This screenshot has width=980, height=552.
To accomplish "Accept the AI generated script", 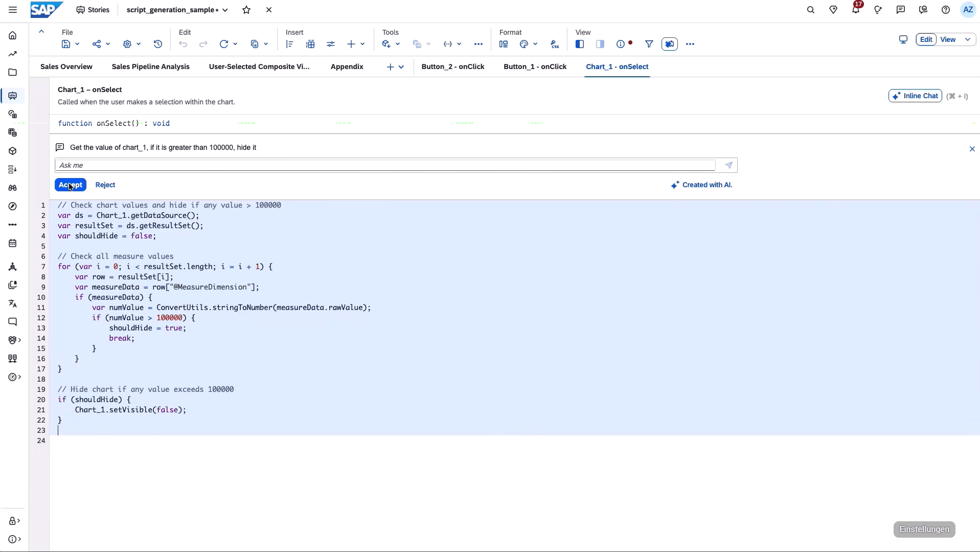I will coord(71,185).
